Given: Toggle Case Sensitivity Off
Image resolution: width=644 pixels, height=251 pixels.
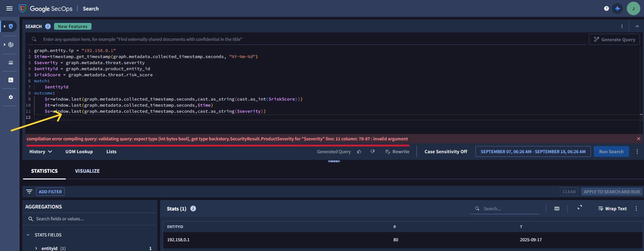Looking at the screenshot, I should pyautogui.click(x=446, y=152).
